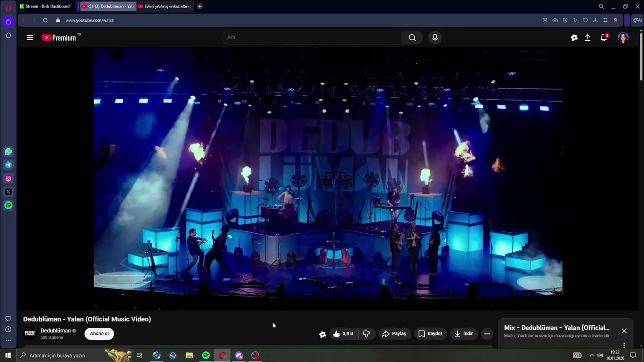644x362 pixels.
Task: Open Telegram from the Opera sidebar
Action: point(8,165)
